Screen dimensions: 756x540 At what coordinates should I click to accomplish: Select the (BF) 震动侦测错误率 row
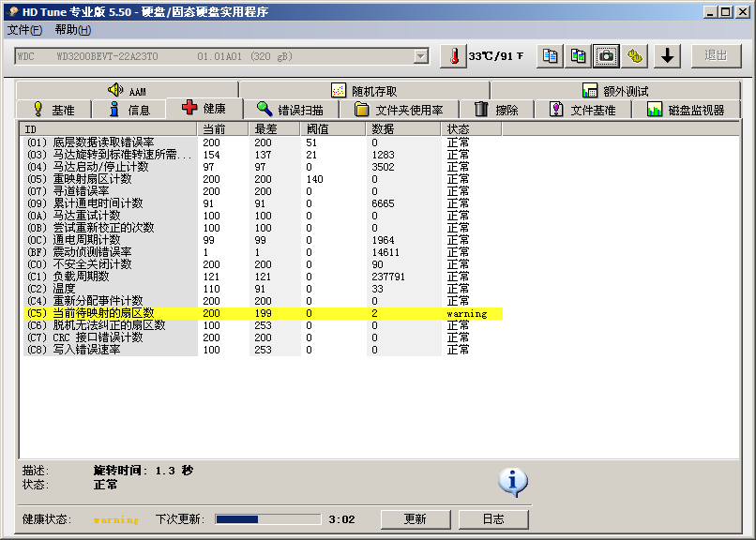coord(263,252)
